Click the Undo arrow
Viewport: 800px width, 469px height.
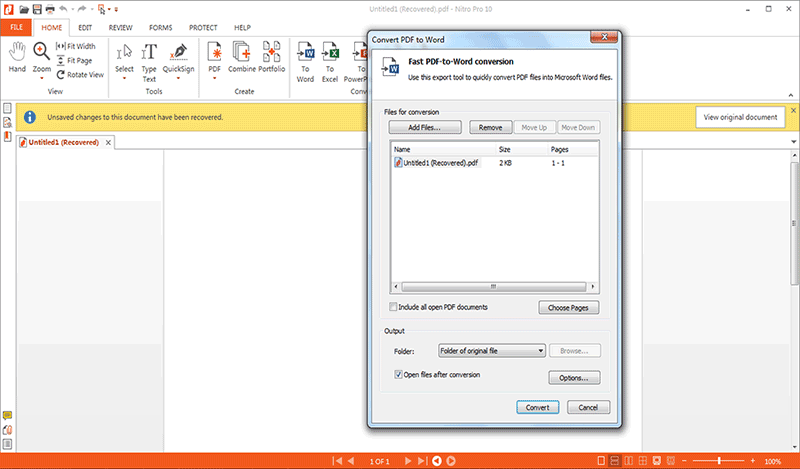63,9
